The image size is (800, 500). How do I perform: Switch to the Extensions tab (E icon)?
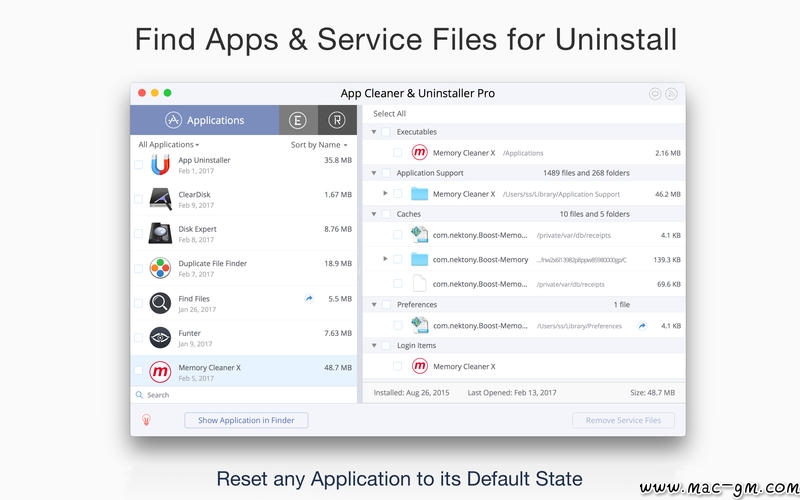(298, 120)
